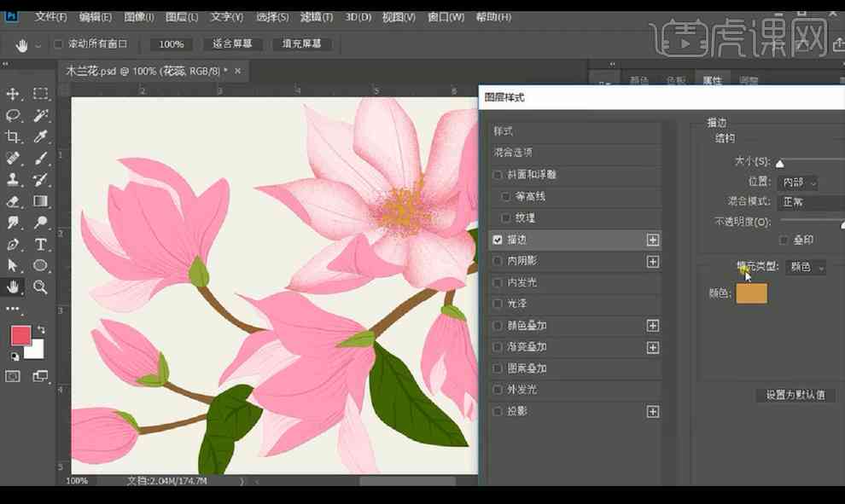Enable Contour sub-option

[505, 196]
